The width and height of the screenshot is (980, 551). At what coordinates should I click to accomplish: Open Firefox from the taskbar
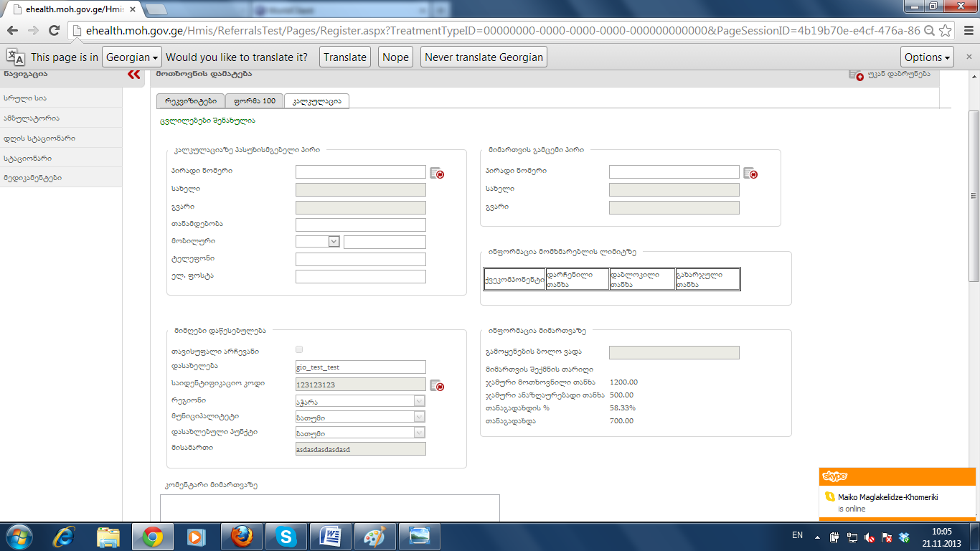[242, 536]
